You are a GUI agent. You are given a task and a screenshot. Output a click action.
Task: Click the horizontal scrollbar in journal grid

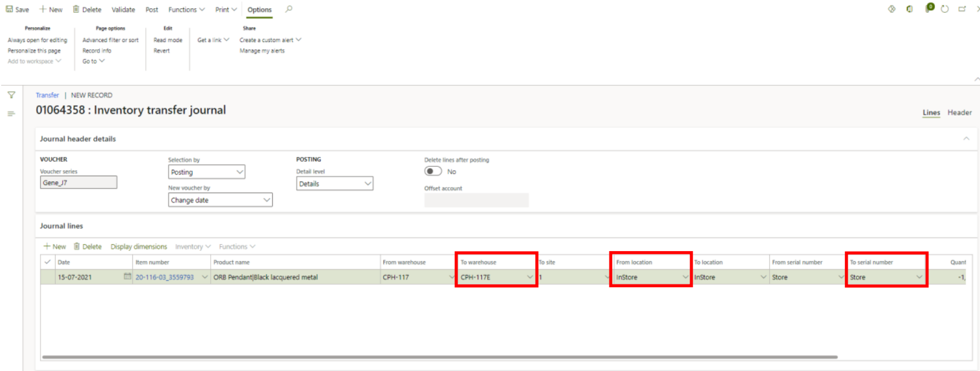[x=439, y=356]
